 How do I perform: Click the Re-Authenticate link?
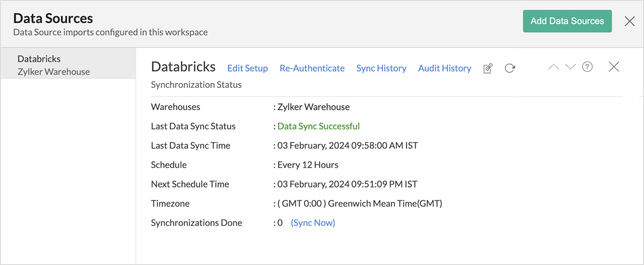[x=312, y=68]
